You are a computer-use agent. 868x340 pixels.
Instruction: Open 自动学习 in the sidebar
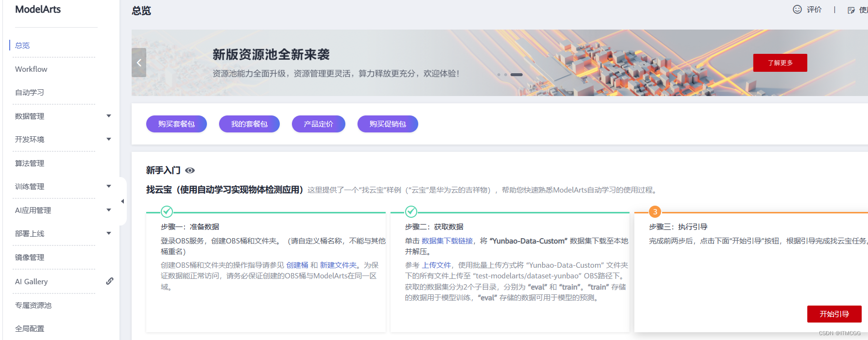[x=30, y=92]
